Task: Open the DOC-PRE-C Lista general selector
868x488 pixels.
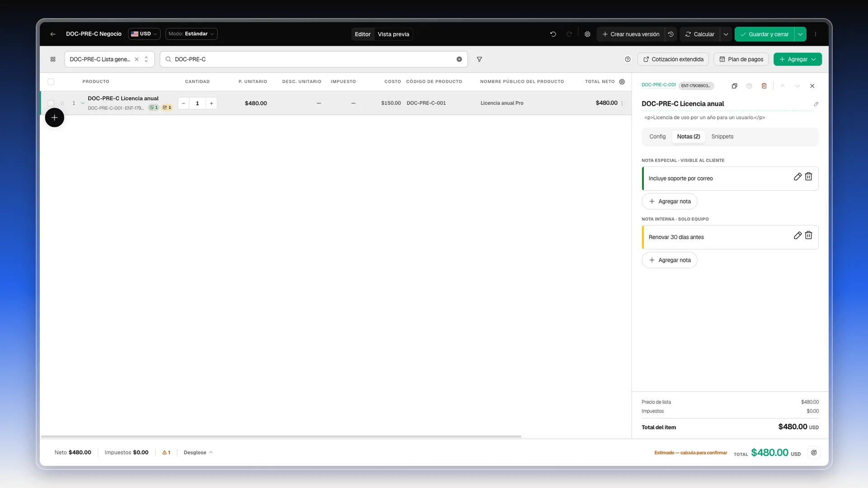Action: click(x=109, y=59)
